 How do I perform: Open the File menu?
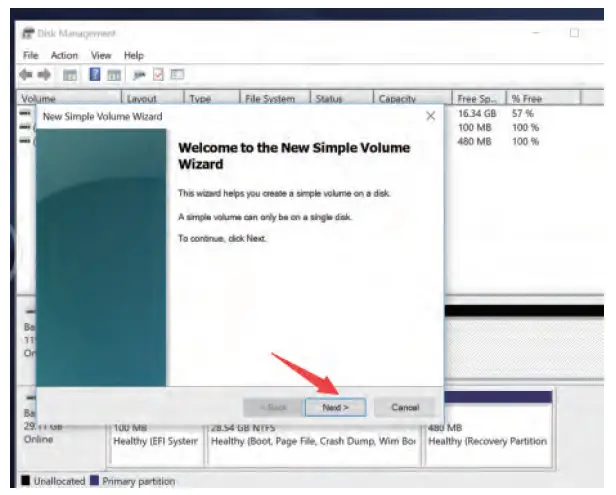31,55
